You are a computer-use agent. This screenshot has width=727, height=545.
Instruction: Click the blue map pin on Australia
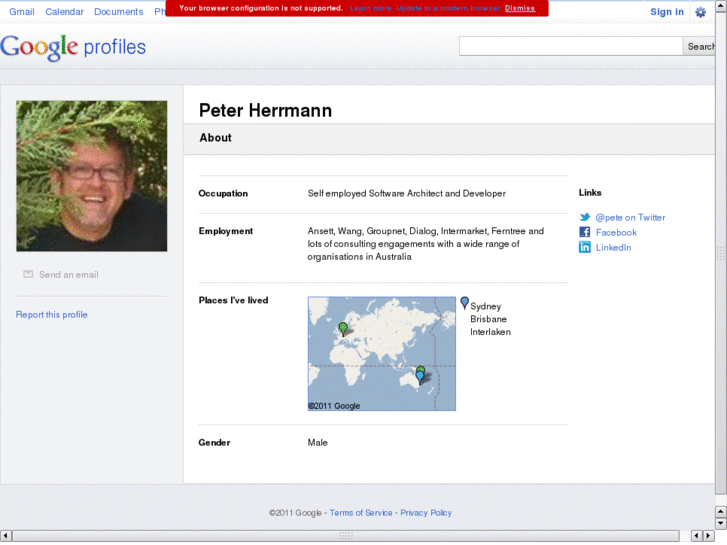click(x=420, y=377)
